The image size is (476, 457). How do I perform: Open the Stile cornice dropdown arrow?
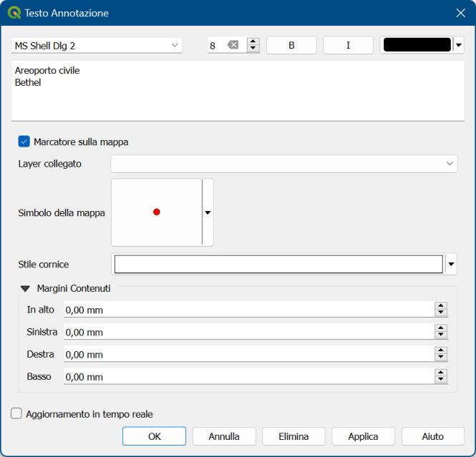(451, 264)
